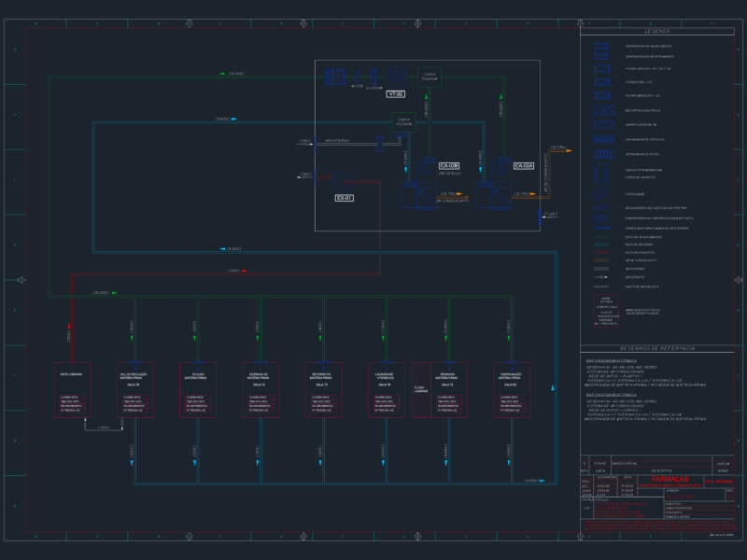Select the CA-02A equipment tag
Viewport: 747px width, 560px height.
click(x=524, y=166)
